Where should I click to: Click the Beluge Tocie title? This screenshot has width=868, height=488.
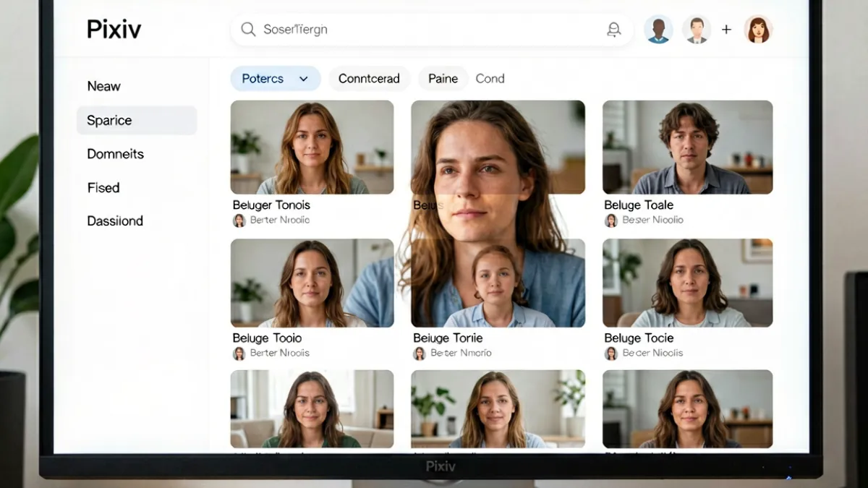(639, 338)
